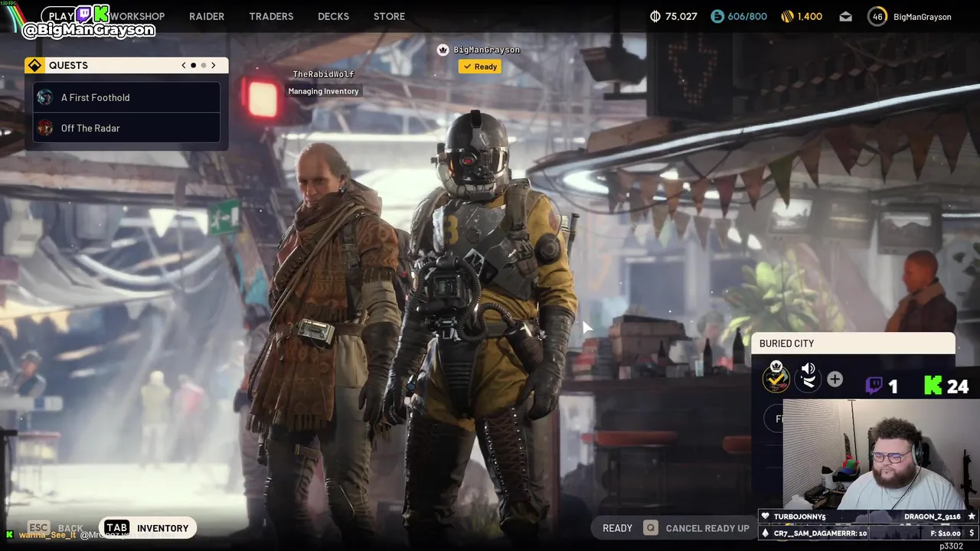Screen dimensions: 980x551
Task: Click the blue Cred token icon
Action: (717, 16)
